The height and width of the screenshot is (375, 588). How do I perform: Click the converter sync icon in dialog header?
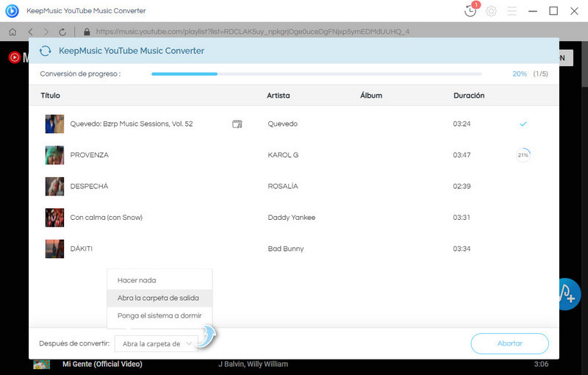click(x=46, y=51)
